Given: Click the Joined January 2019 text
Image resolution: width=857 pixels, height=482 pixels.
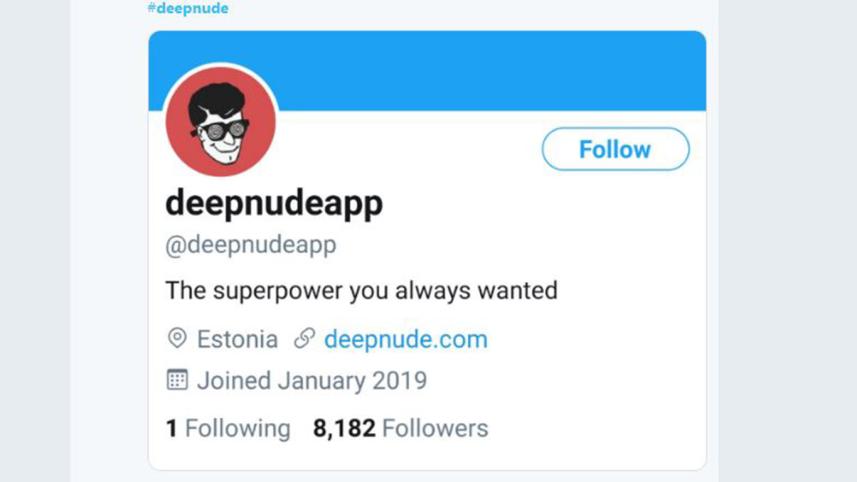Looking at the screenshot, I should click(x=311, y=380).
